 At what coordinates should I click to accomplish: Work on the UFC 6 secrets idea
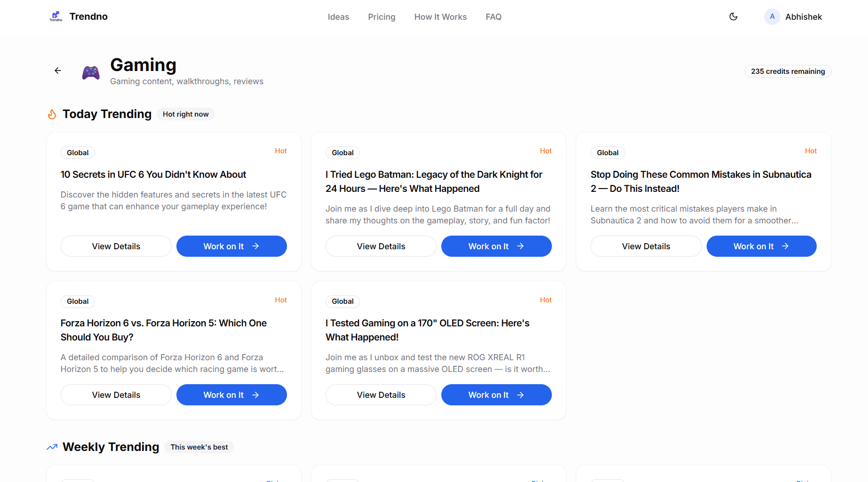pyautogui.click(x=231, y=246)
